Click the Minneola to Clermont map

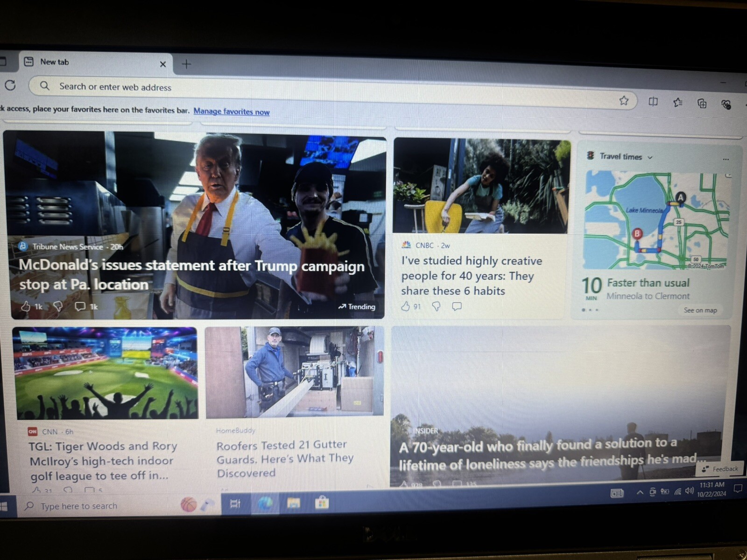[657, 221]
